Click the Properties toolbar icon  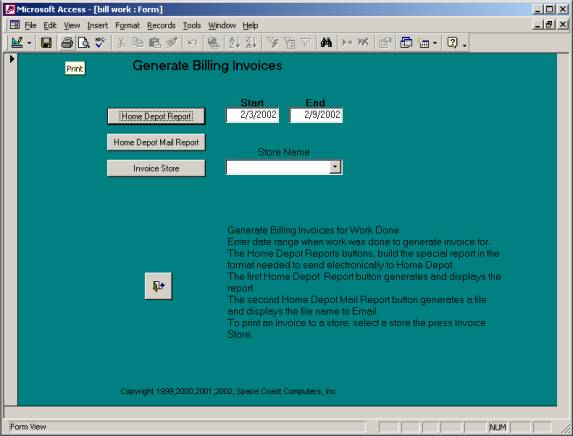384,43
